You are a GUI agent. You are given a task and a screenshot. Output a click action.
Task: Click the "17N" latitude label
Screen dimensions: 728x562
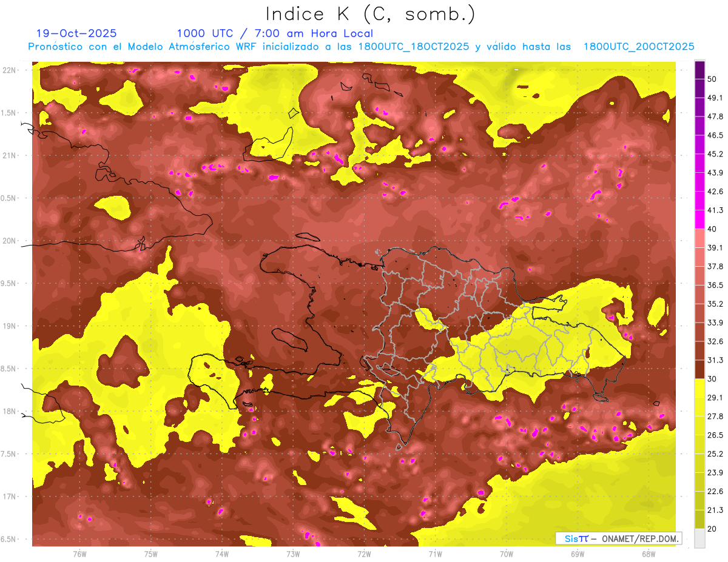(x=10, y=497)
